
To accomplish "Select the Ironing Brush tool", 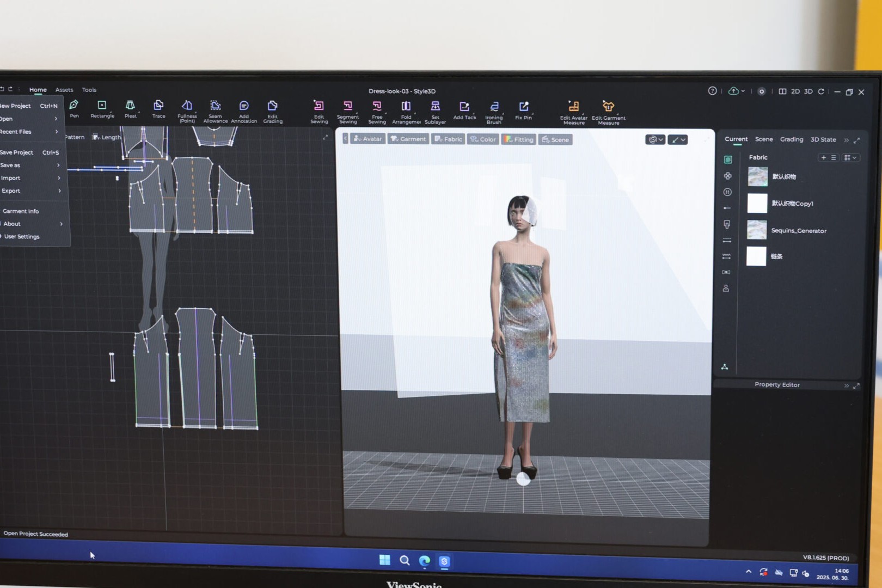I will pyautogui.click(x=494, y=112).
